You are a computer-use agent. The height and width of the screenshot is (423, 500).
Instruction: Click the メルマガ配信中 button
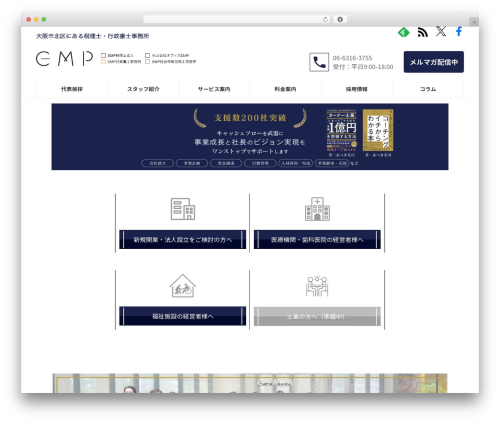[x=434, y=62]
